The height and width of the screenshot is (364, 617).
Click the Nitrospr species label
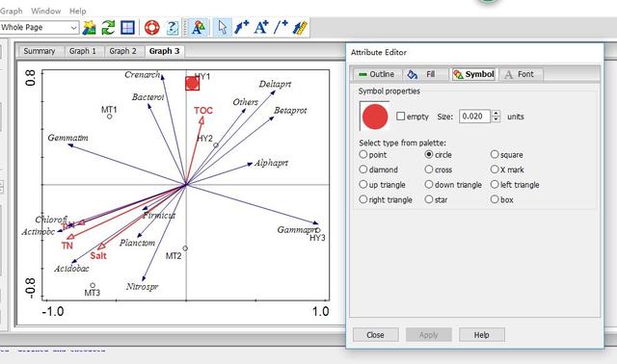point(143,287)
